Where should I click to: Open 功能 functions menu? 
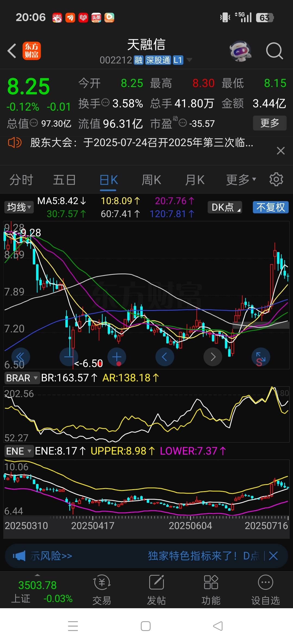point(211,590)
